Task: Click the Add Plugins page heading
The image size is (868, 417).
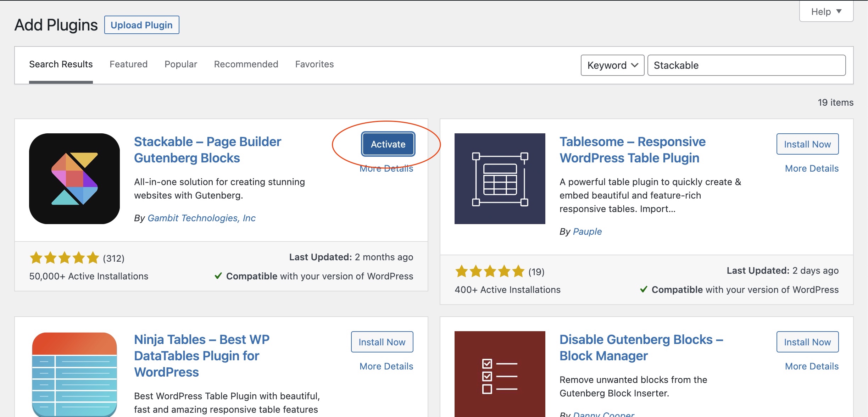Action: (56, 25)
